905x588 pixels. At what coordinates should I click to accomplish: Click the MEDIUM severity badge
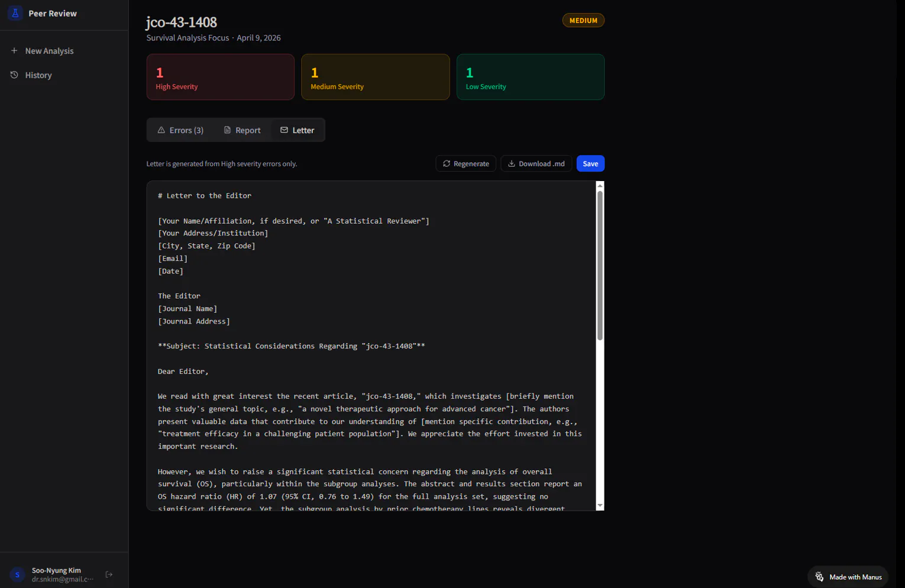pyautogui.click(x=583, y=21)
